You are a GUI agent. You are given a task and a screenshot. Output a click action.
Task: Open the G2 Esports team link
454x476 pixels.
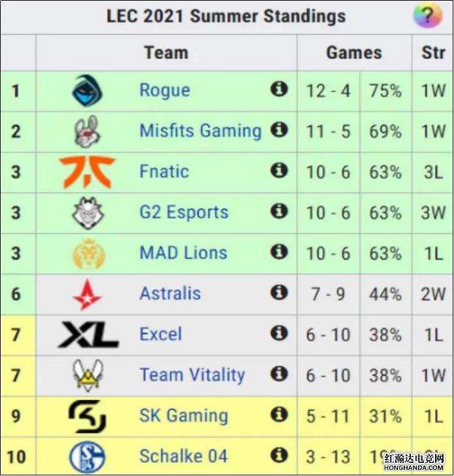click(x=184, y=212)
